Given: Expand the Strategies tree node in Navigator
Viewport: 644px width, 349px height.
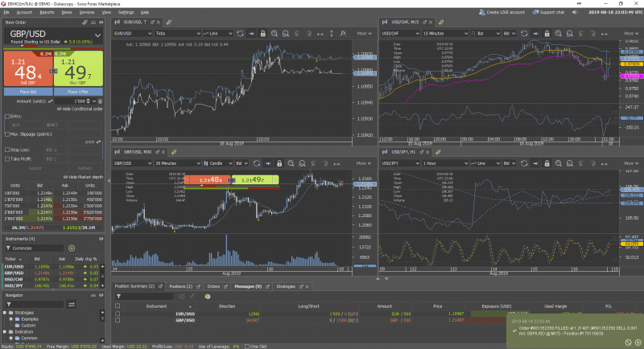Looking at the screenshot, I should [5, 313].
